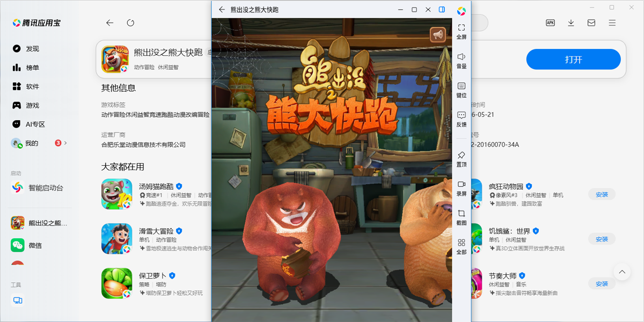Click the 熊出没之熊大快跑 app icon in header
The image size is (644, 322).
(x=115, y=59)
